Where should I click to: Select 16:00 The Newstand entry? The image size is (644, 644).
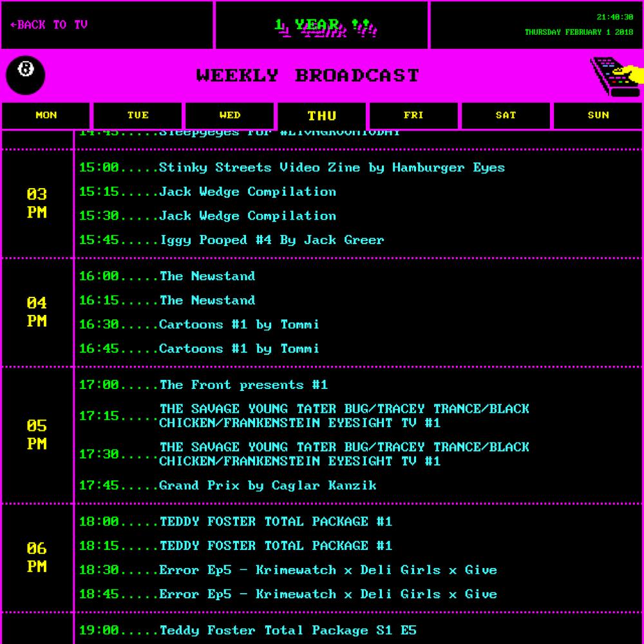[167, 276]
